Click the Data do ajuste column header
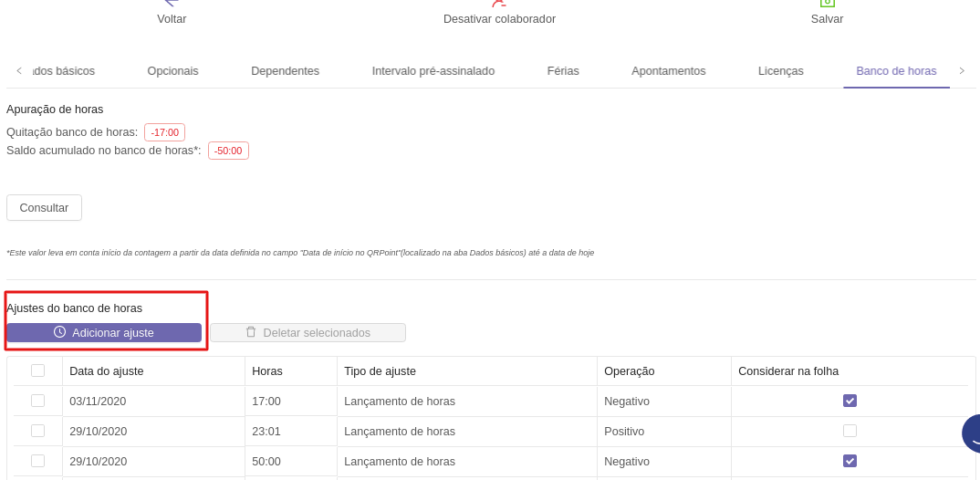The width and height of the screenshot is (980, 480). [107, 371]
